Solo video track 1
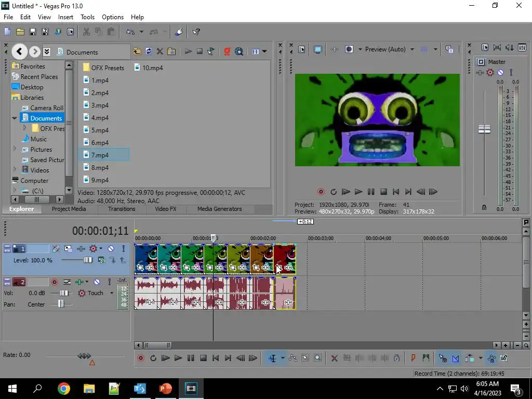Screen dimensions: 532x399 (x=124, y=249)
